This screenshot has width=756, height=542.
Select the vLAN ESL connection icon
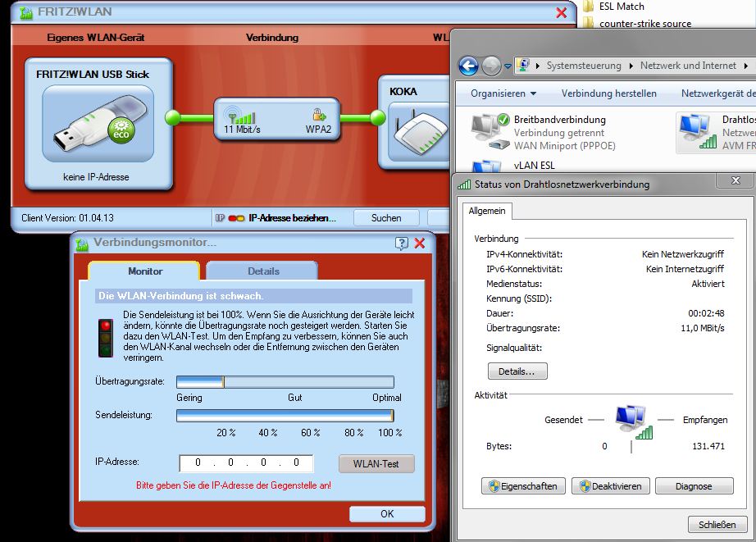(487, 166)
